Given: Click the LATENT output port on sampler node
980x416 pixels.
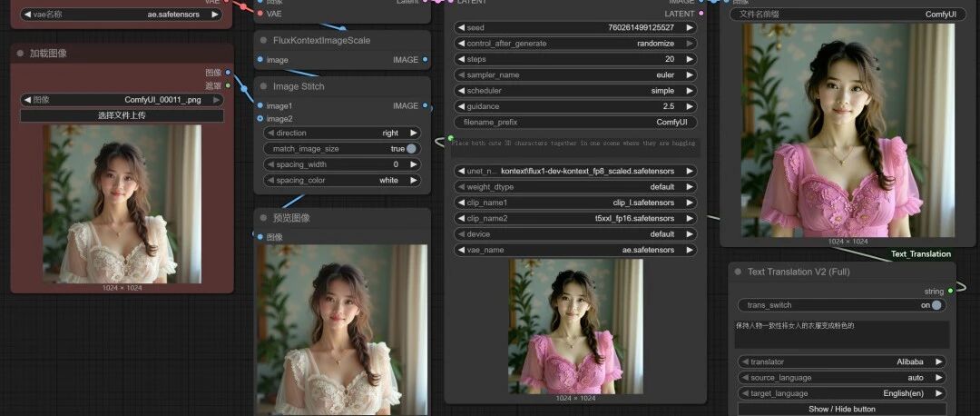Looking at the screenshot, I should tap(701, 13).
